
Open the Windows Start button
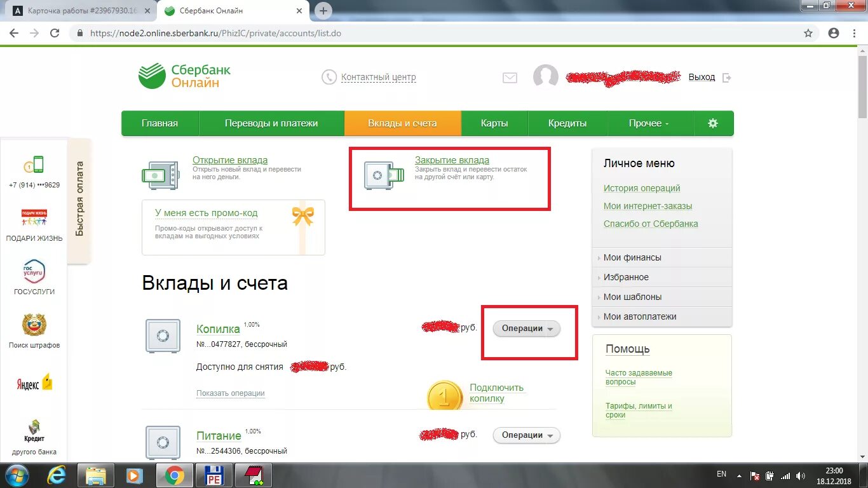(x=17, y=475)
